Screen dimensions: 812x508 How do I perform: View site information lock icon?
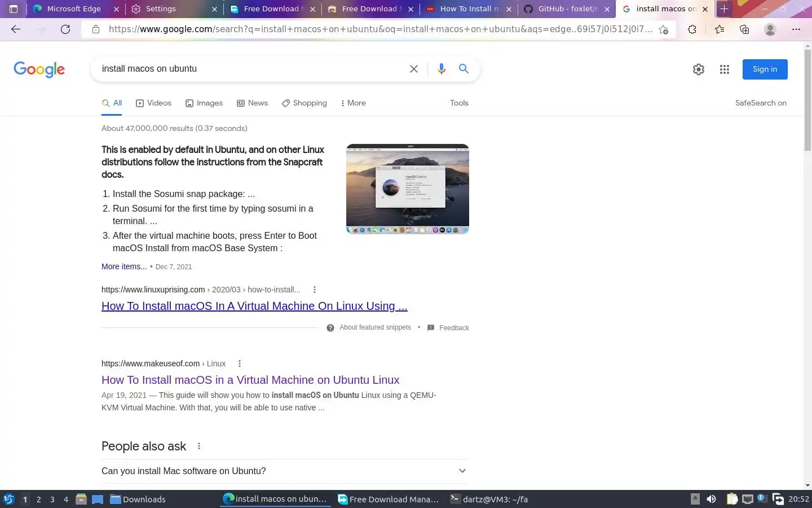click(96, 29)
